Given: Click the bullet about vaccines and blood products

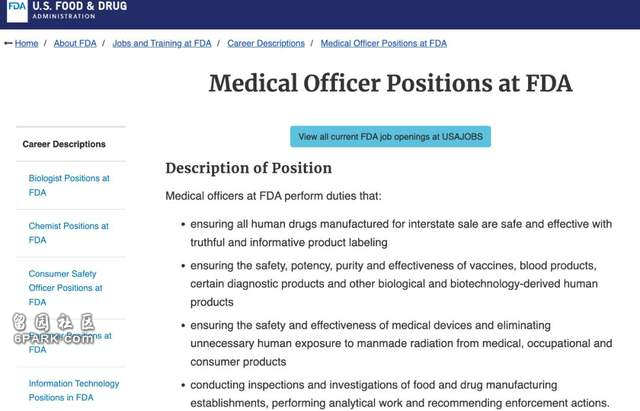Looking at the screenshot, I should coord(394,284).
